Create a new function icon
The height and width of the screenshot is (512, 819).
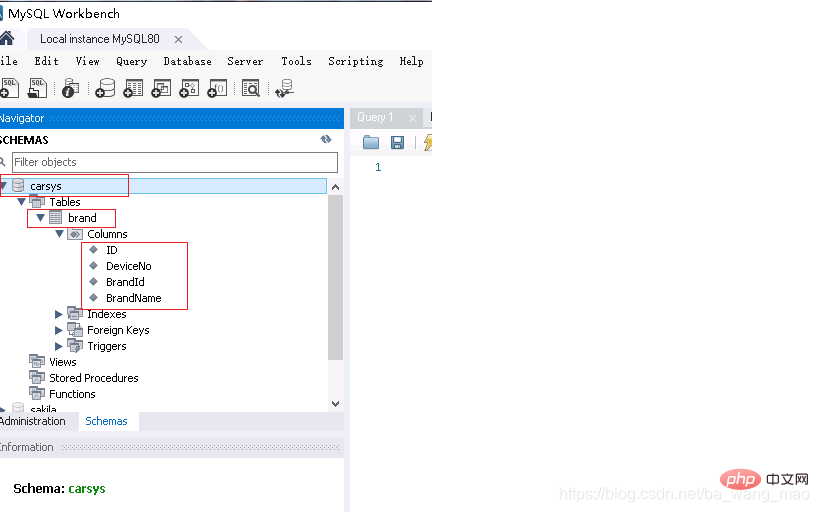coord(217,88)
